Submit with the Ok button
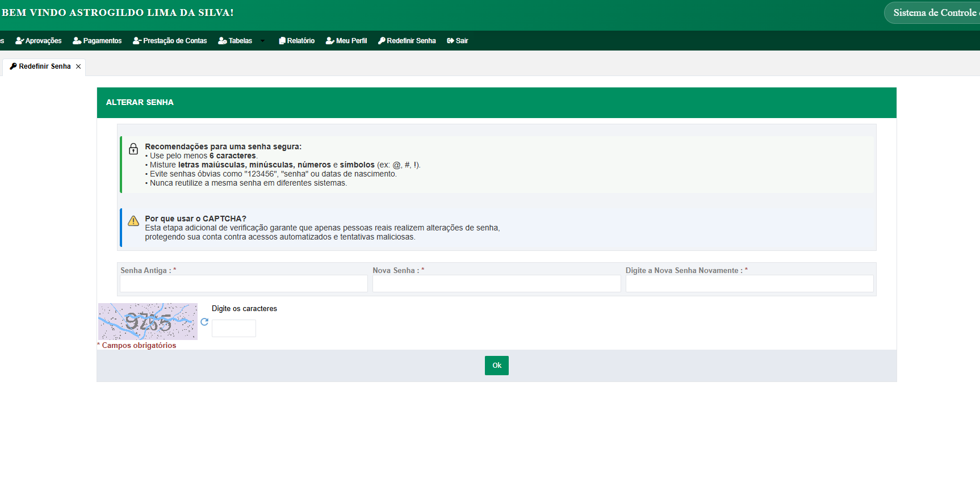Viewport: 980px width, 491px height. pos(497,366)
